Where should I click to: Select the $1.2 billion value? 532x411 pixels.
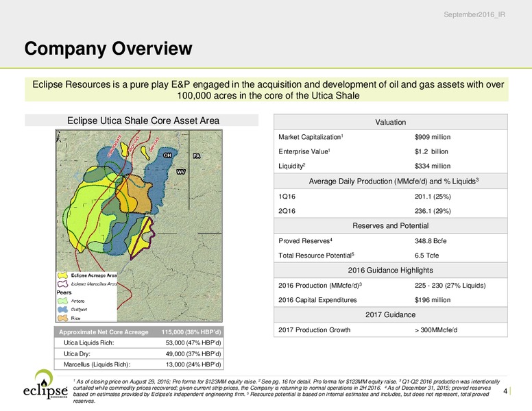pos(431,151)
